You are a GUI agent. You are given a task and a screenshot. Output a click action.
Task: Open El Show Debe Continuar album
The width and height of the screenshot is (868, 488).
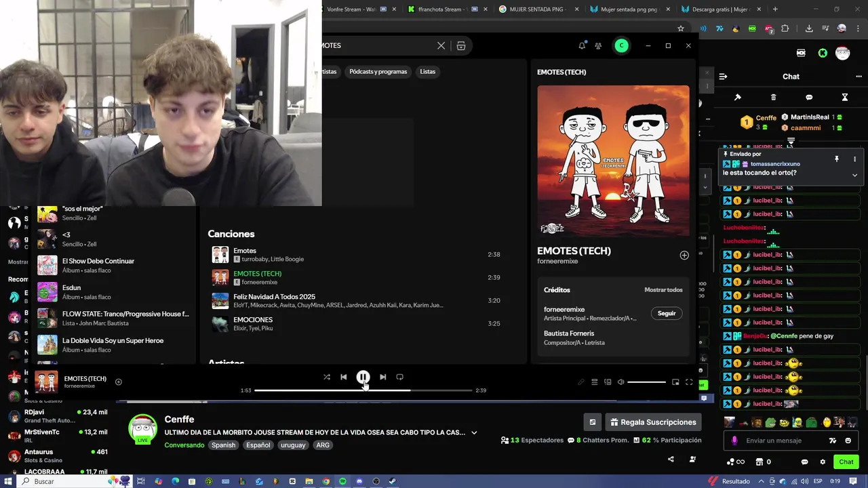tap(114, 265)
